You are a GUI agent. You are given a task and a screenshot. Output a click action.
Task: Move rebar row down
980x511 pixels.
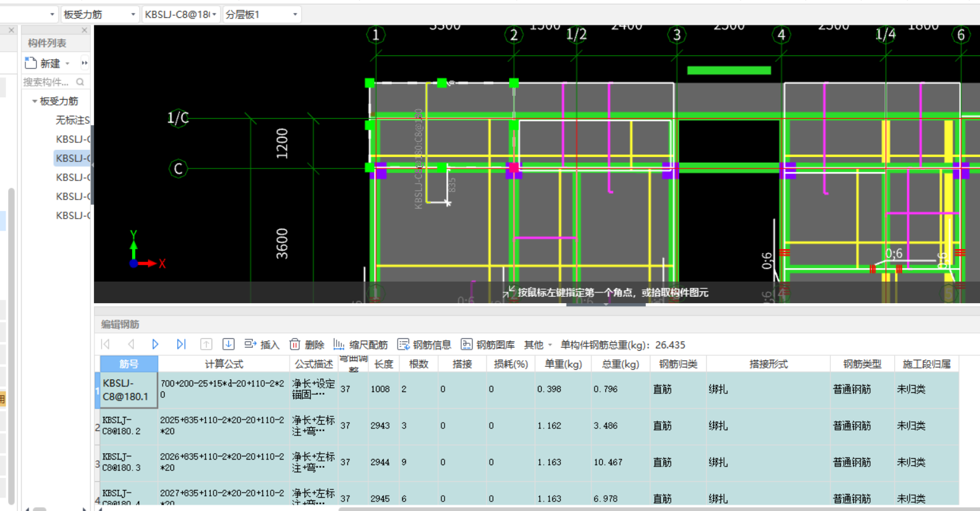coord(229,344)
